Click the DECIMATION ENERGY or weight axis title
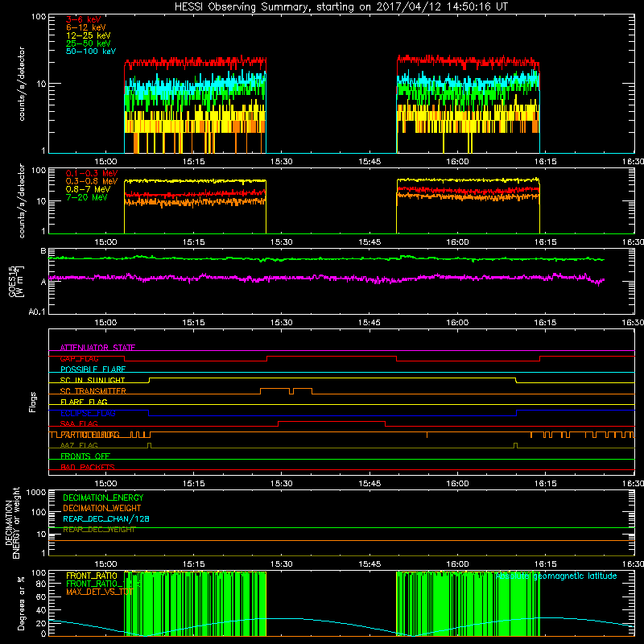This screenshot has height=644, width=644. coord(12,523)
